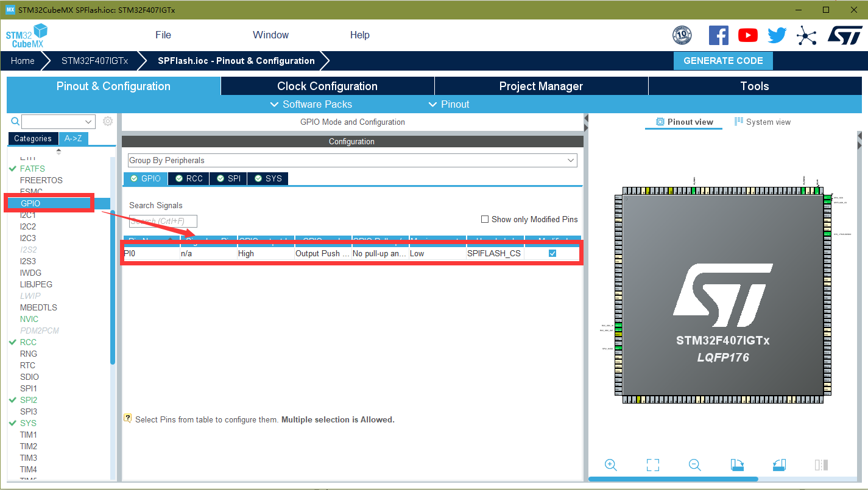Click the ST community network icon
Image resolution: width=868 pixels, height=490 pixels.
(x=806, y=36)
